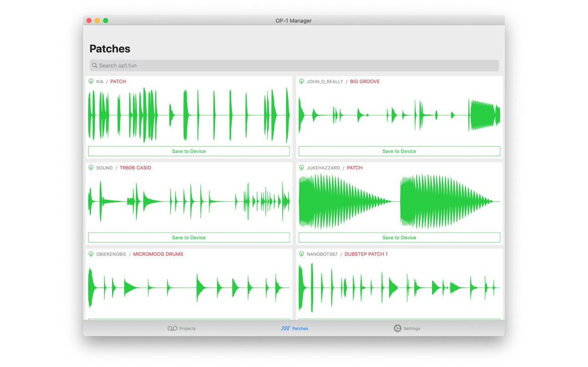The height and width of the screenshot is (367, 588).
Task: Click the JUKEHAZZARD author name
Action: [x=323, y=168]
